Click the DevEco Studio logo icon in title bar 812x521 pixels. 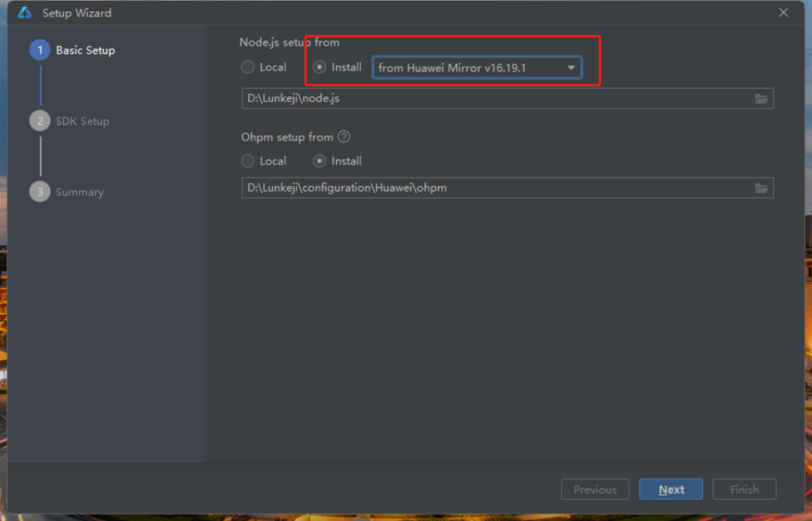point(25,13)
